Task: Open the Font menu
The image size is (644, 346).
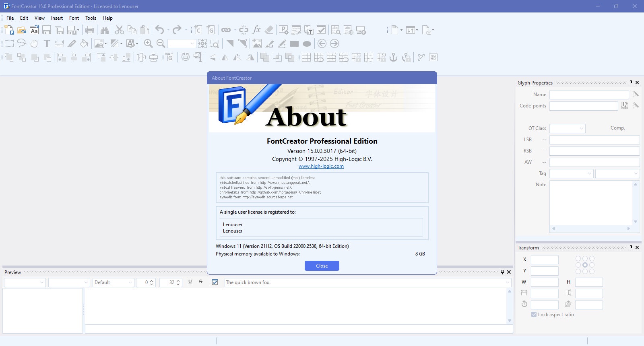Action: pyautogui.click(x=74, y=18)
